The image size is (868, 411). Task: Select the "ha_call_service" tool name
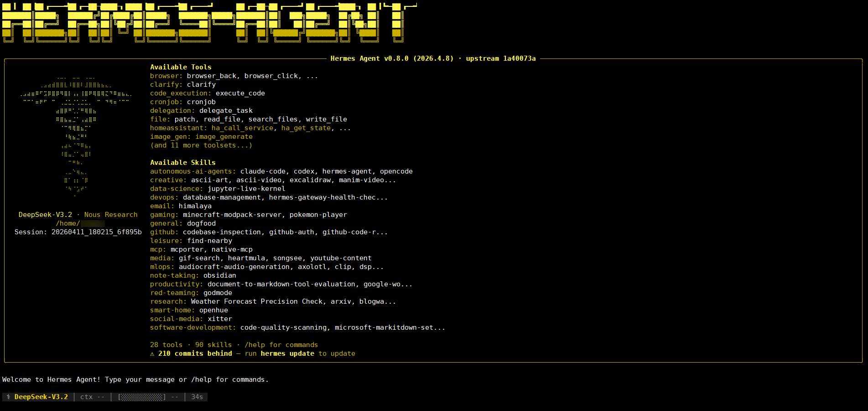[242, 128]
